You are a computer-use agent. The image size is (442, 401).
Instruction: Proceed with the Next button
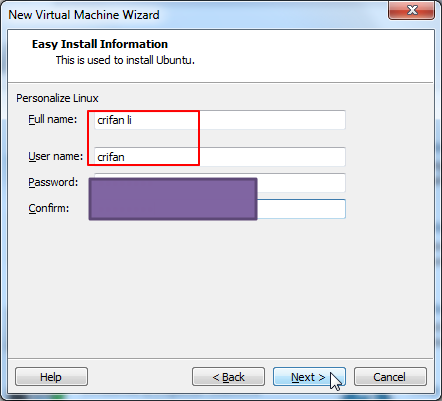click(309, 377)
